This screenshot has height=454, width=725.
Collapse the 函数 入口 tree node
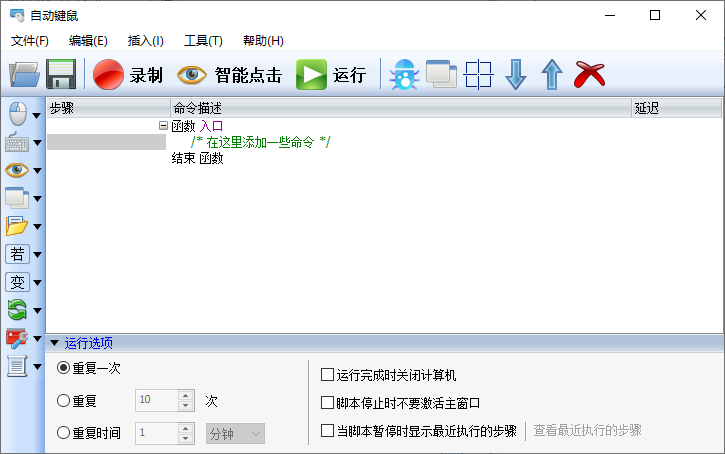[163, 126]
